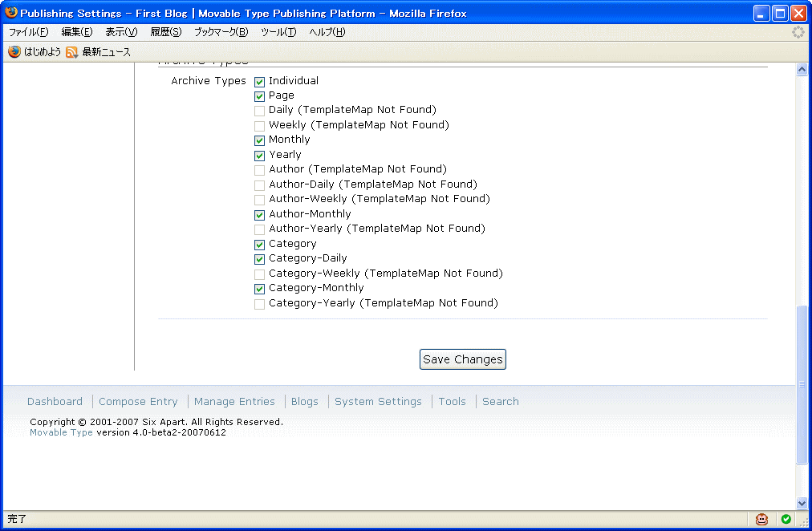This screenshot has width=812, height=531.
Task: Toggle the Weekly archive checkbox
Action: tap(259, 126)
